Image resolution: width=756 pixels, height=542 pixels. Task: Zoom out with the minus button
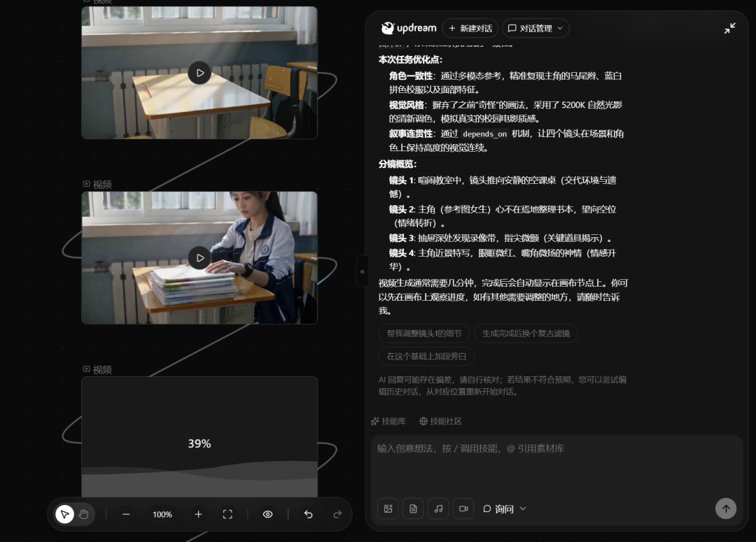(x=126, y=515)
